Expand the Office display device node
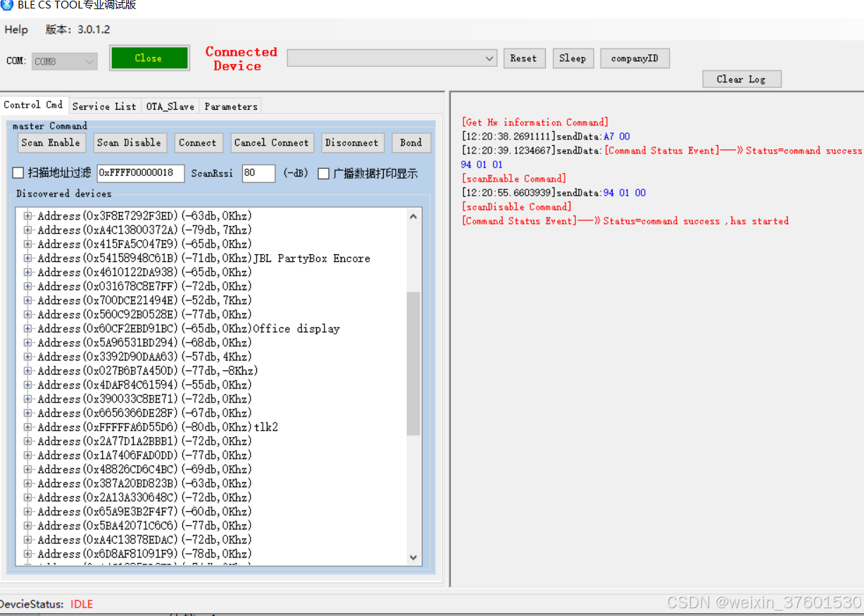 click(x=27, y=329)
